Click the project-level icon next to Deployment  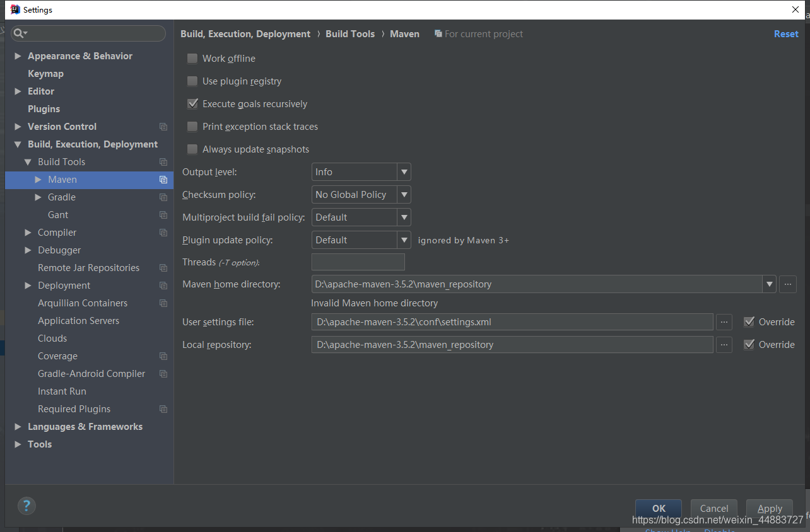pos(163,286)
